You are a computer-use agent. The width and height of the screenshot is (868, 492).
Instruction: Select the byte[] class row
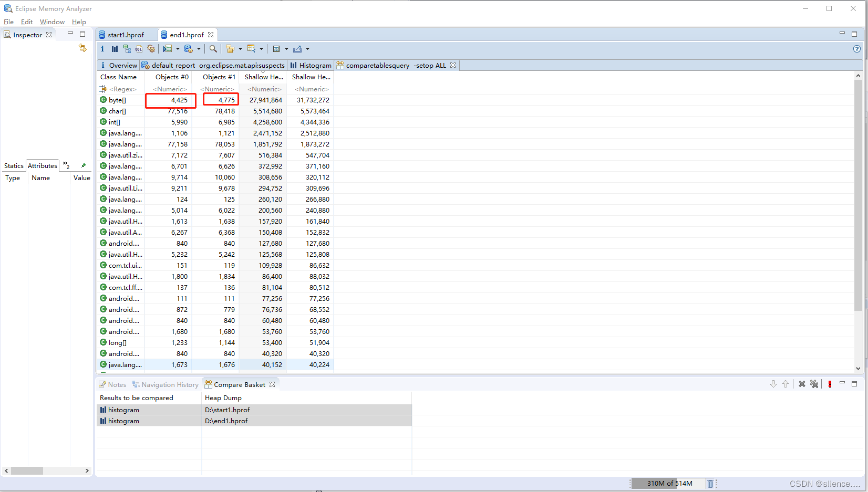click(x=215, y=100)
